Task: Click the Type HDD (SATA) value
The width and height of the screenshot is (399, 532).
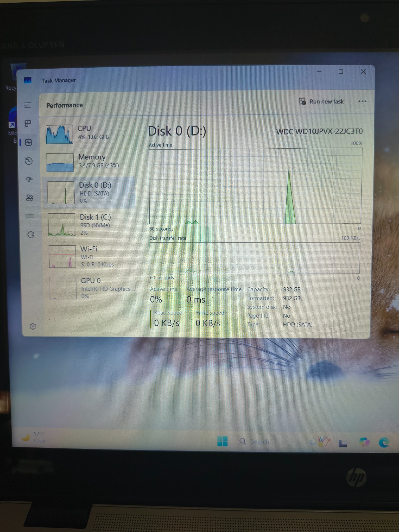Action: click(x=298, y=324)
